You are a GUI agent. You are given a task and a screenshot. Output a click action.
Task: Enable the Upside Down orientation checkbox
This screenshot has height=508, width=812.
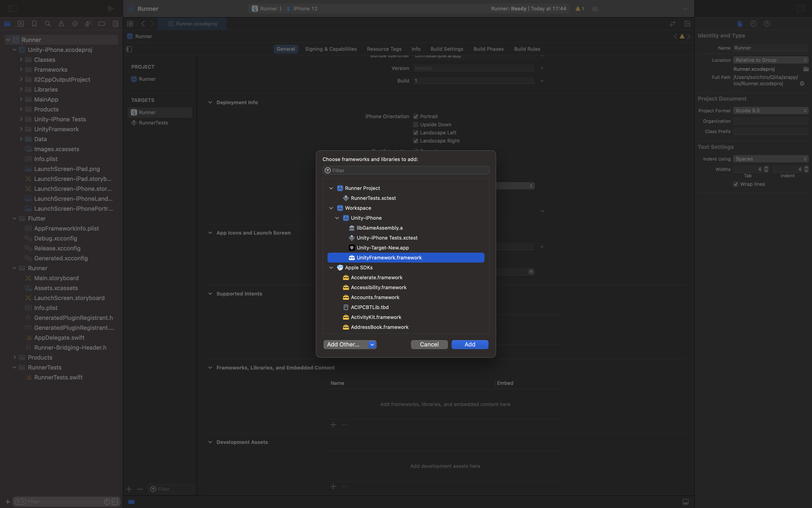pos(415,125)
